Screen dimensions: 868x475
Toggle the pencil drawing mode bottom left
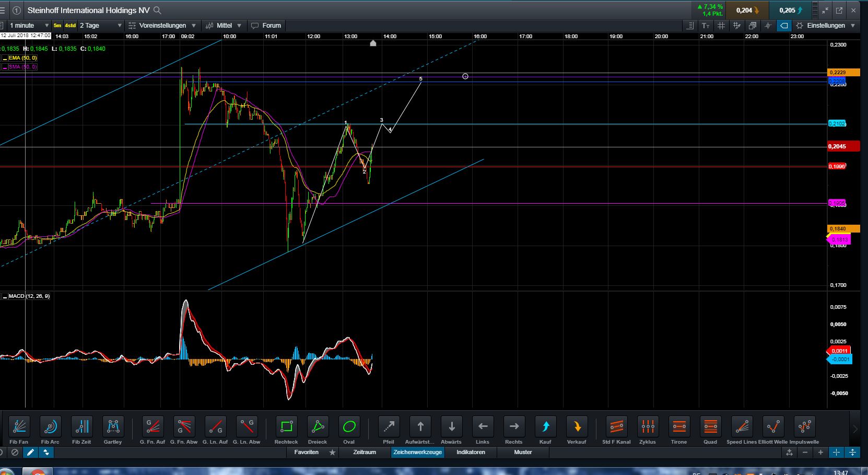pyautogui.click(x=30, y=453)
